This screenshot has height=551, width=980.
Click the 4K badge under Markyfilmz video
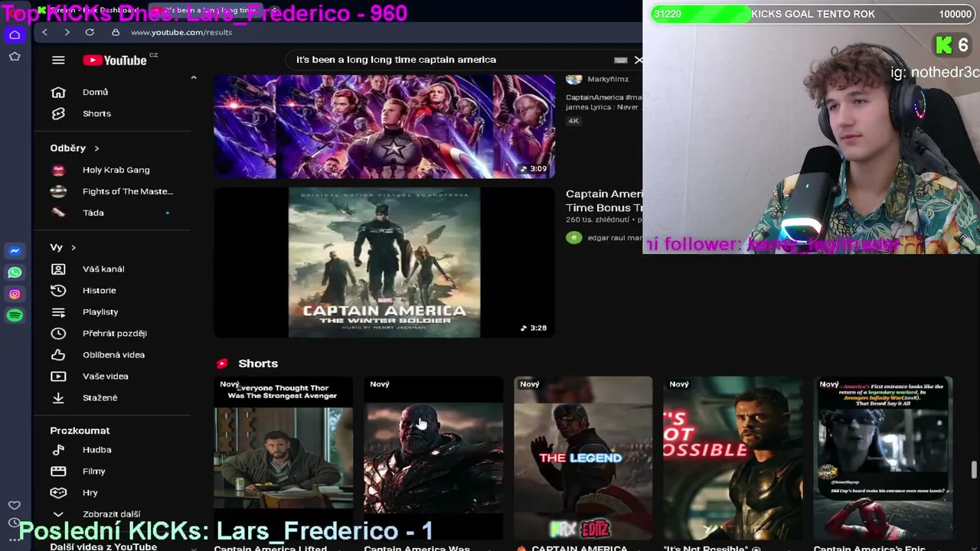pos(573,121)
